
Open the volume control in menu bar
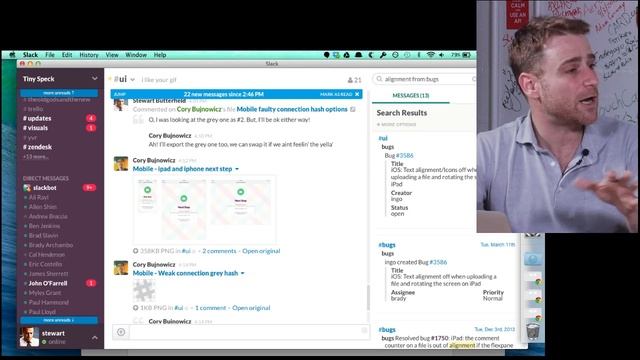tap(441, 55)
